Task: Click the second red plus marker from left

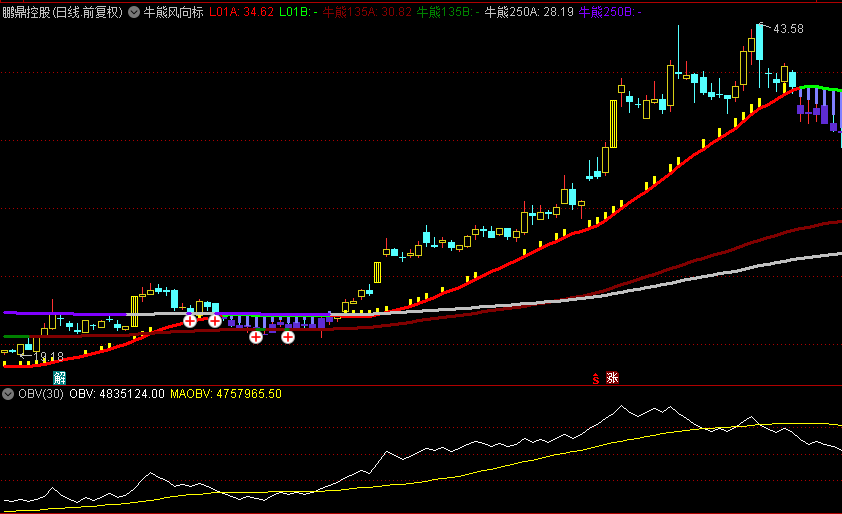Action: click(215, 321)
